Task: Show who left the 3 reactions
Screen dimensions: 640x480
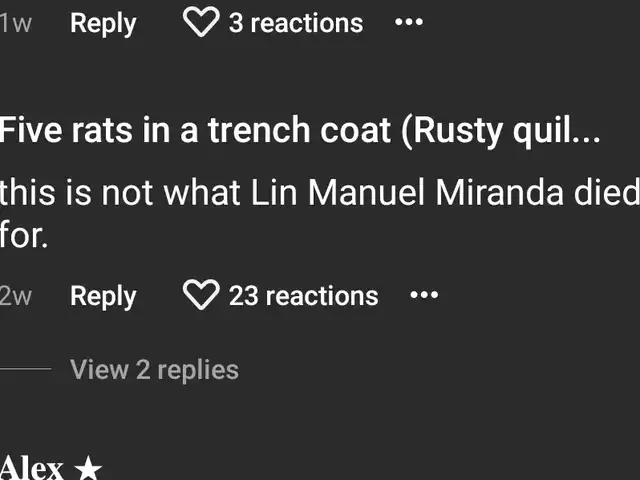Action: click(295, 23)
